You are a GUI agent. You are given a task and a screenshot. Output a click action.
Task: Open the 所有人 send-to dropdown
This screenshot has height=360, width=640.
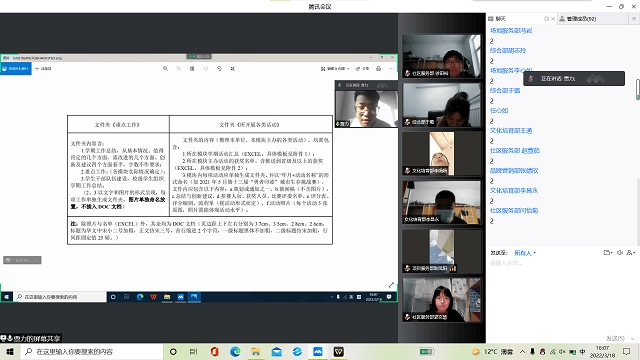pos(525,253)
